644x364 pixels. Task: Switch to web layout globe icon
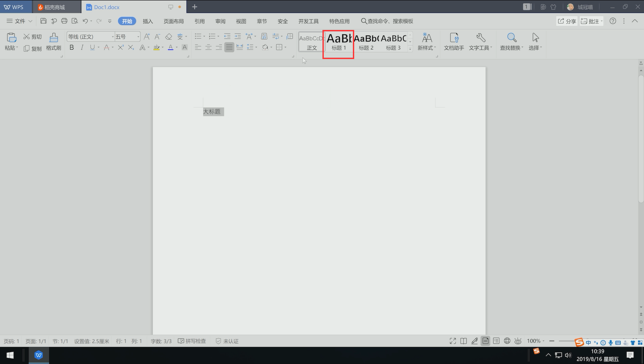pos(507,341)
